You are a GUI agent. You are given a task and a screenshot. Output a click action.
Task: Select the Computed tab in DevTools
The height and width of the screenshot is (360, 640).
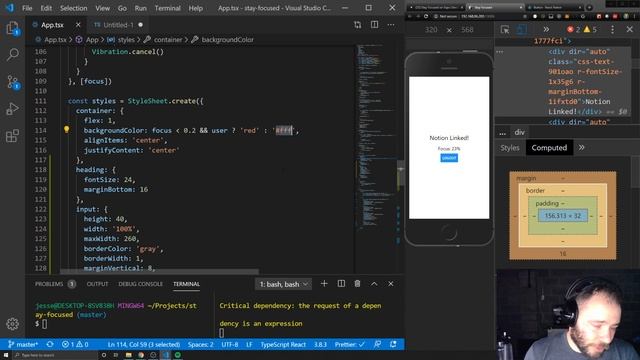pos(549,148)
